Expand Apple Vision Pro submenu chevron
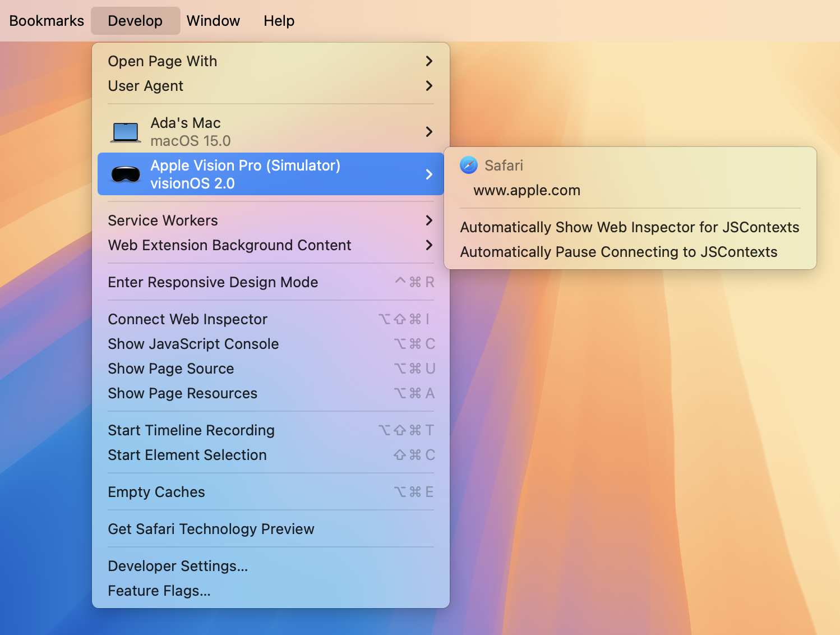 (x=429, y=174)
